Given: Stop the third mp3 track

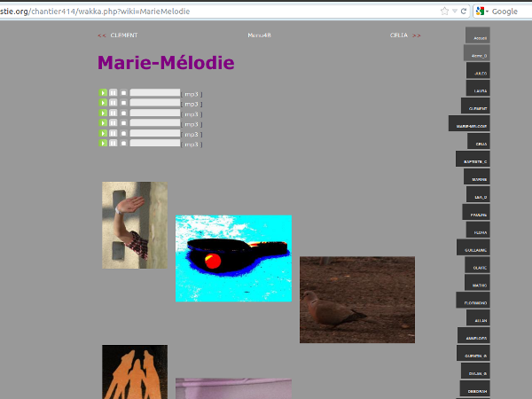Looking at the screenshot, I should [x=124, y=113].
